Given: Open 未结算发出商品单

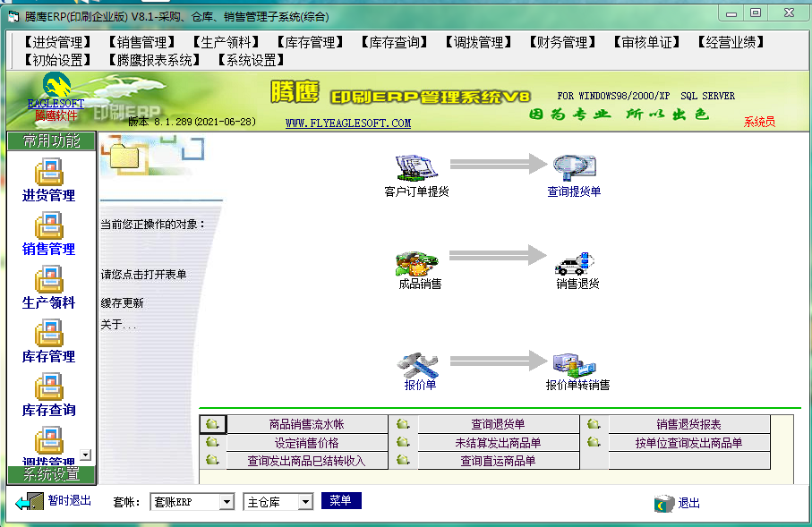Looking at the screenshot, I should [498, 443].
